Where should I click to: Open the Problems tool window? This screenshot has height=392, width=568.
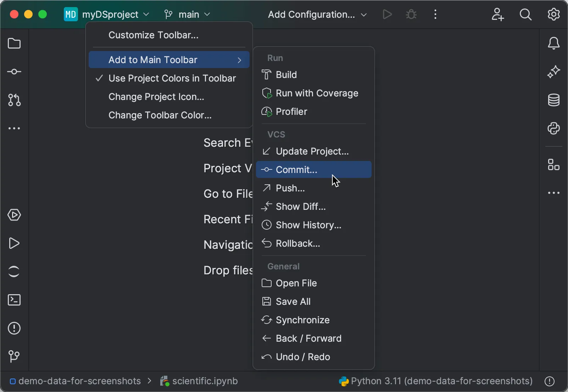[14, 329]
